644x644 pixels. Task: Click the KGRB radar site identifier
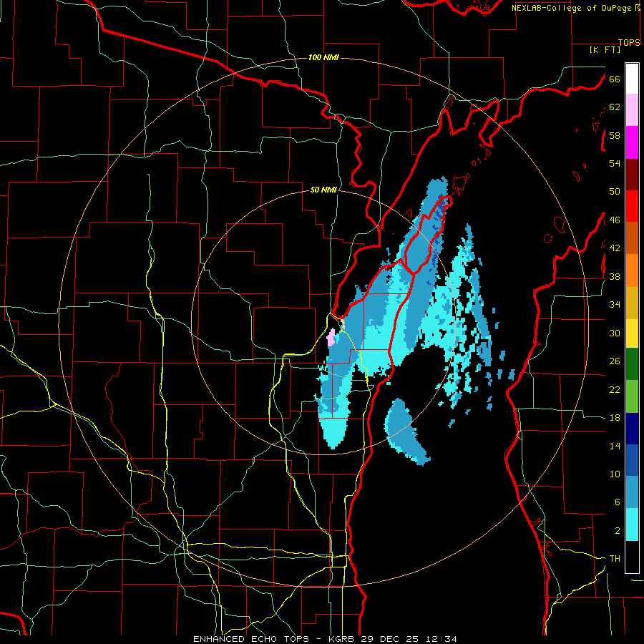tap(343, 639)
